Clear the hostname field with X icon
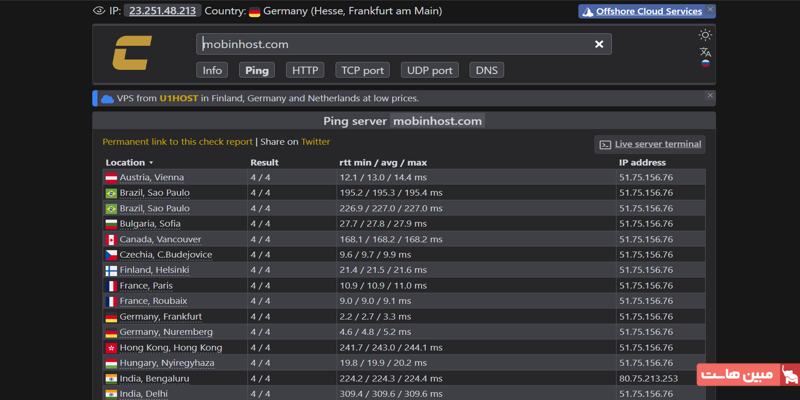This screenshot has width=800, height=400. pos(599,44)
